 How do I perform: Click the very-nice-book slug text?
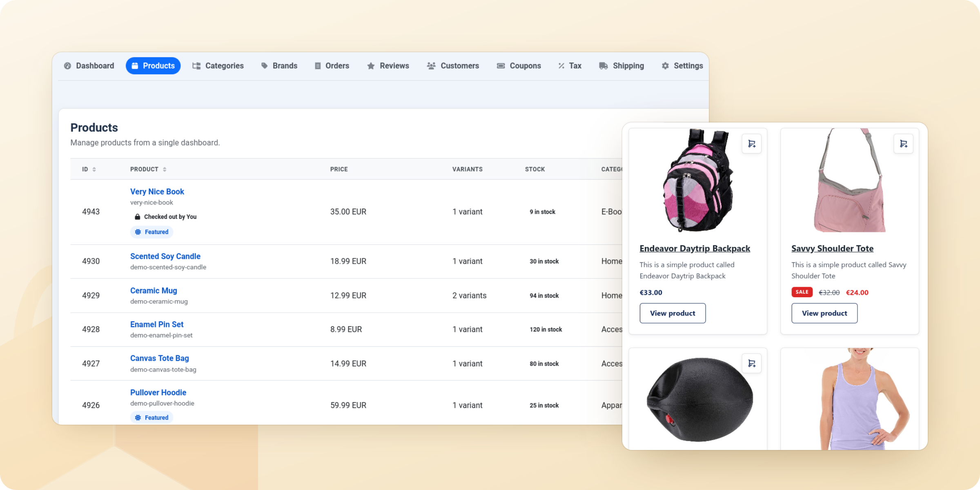point(151,203)
